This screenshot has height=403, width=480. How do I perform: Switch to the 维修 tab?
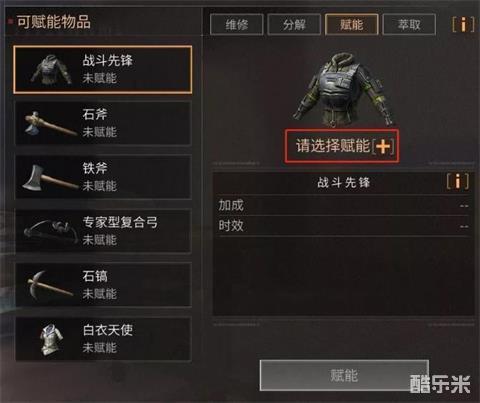(237, 24)
